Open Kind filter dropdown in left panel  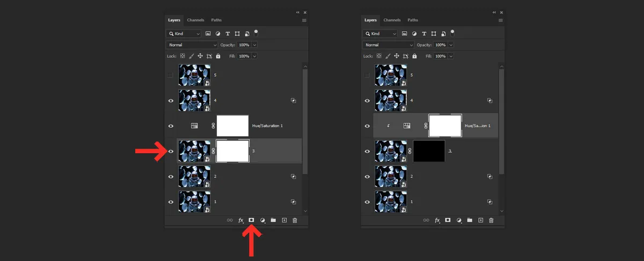(184, 34)
